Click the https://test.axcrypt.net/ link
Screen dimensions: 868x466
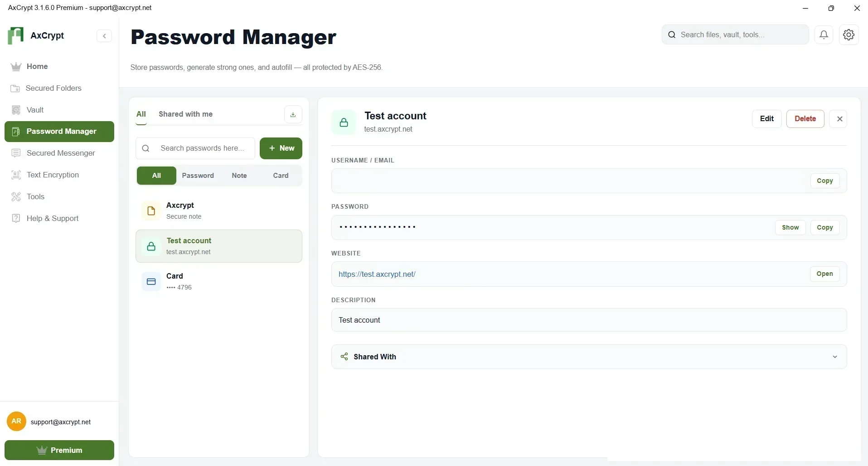point(377,274)
